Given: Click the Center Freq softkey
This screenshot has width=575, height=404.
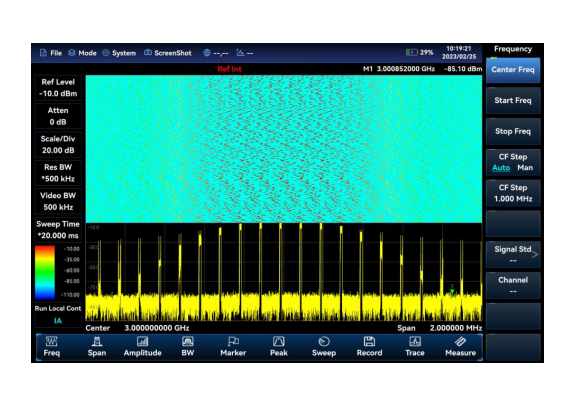Looking at the screenshot, I should point(513,70).
